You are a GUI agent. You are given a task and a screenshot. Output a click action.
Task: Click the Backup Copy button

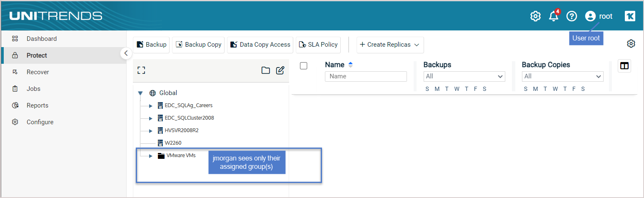[x=198, y=45]
